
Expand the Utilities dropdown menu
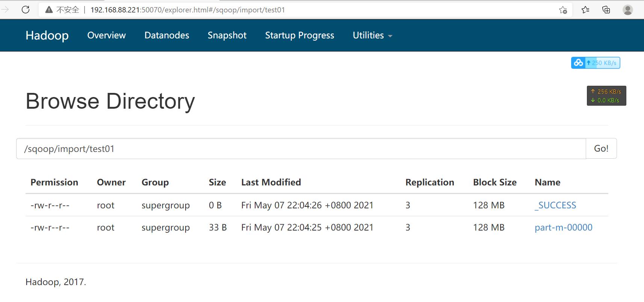(x=372, y=35)
